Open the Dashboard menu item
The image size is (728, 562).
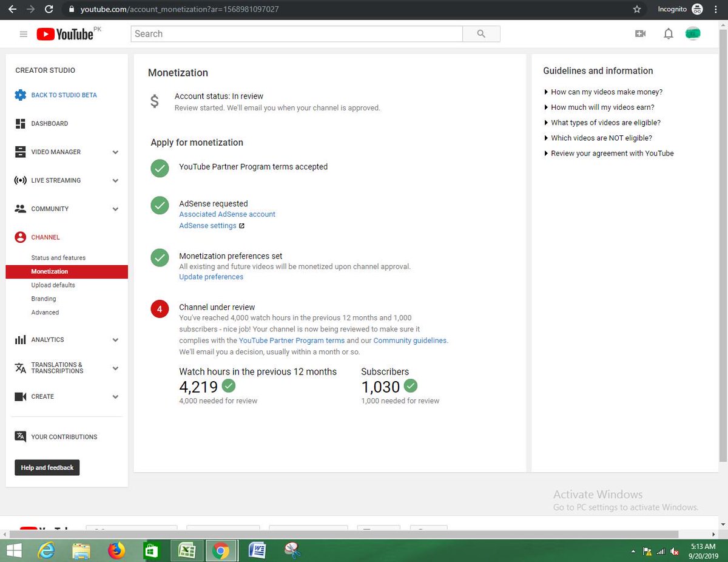[x=50, y=123]
